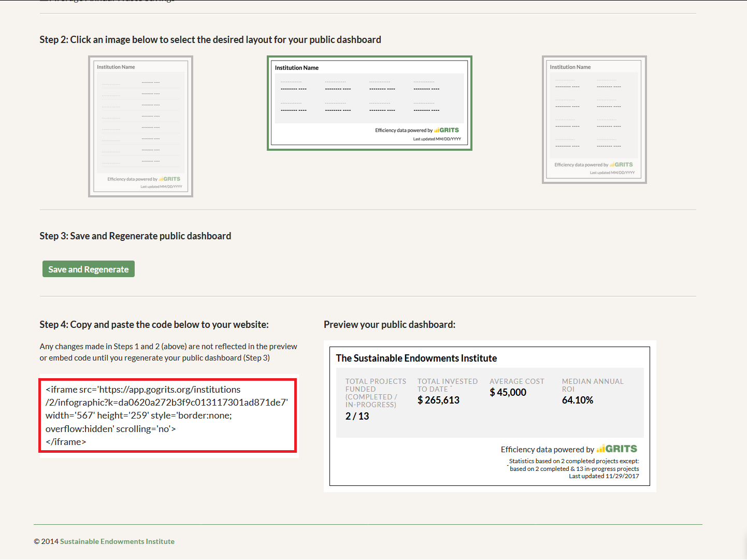The height and width of the screenshot is (560, 747).
Task: Click the Step 4 copy and paste heading
Action: [x=154, y=325]
